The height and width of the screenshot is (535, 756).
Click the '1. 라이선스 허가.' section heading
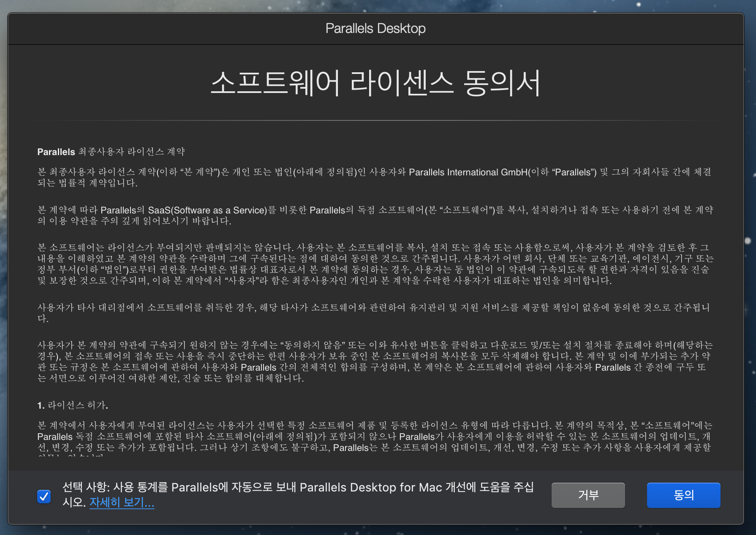(x=73, y=405)
